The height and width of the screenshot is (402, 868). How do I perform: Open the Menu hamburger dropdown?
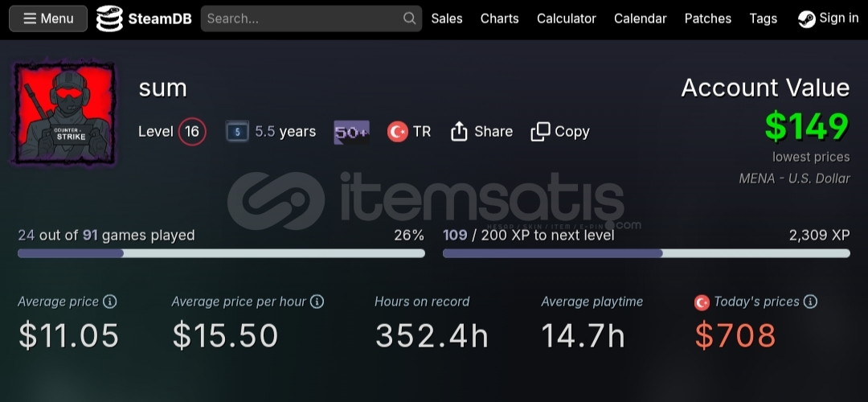click(48, 18)
